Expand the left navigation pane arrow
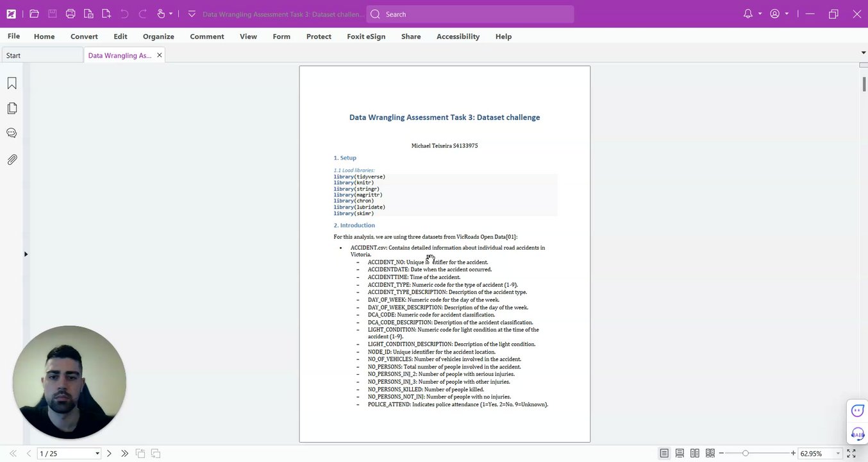 point(26,254)
